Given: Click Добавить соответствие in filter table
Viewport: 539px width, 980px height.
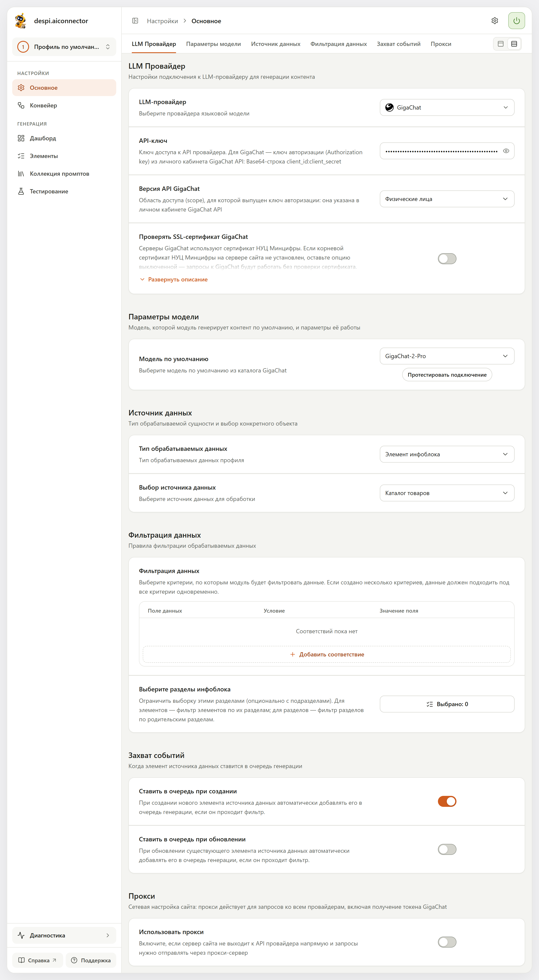Looking at the screenshot, I should click(x=327, y=654).
